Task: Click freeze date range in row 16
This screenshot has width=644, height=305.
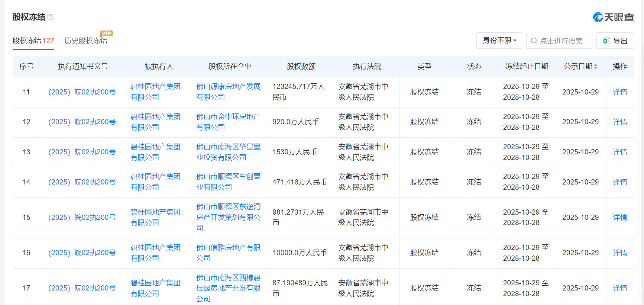Action: 526,253
